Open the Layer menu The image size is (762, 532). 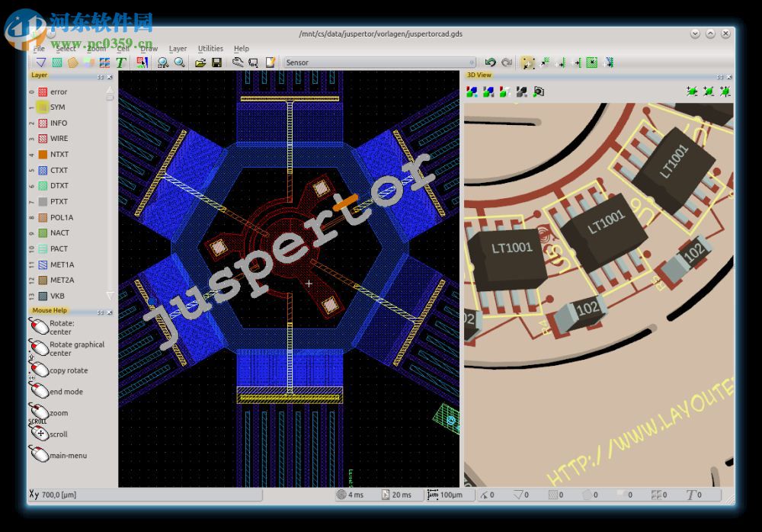178,49
